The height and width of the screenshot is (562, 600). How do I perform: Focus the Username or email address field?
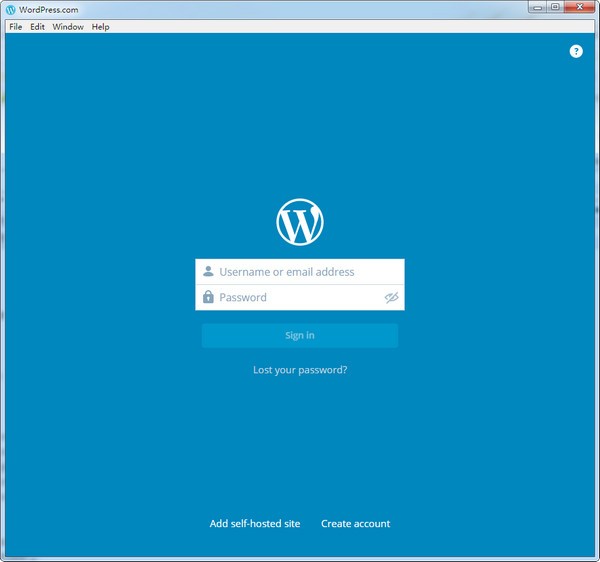coord(300,272)
